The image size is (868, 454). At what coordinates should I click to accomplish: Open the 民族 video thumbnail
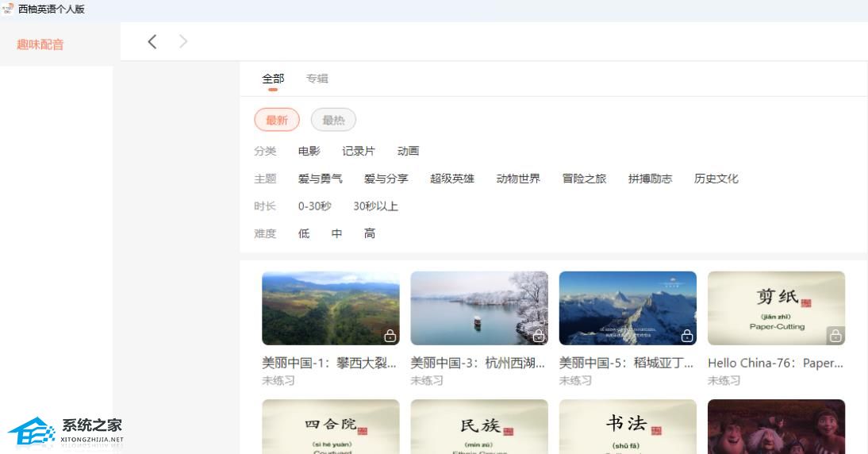click(x=479, y=426)
